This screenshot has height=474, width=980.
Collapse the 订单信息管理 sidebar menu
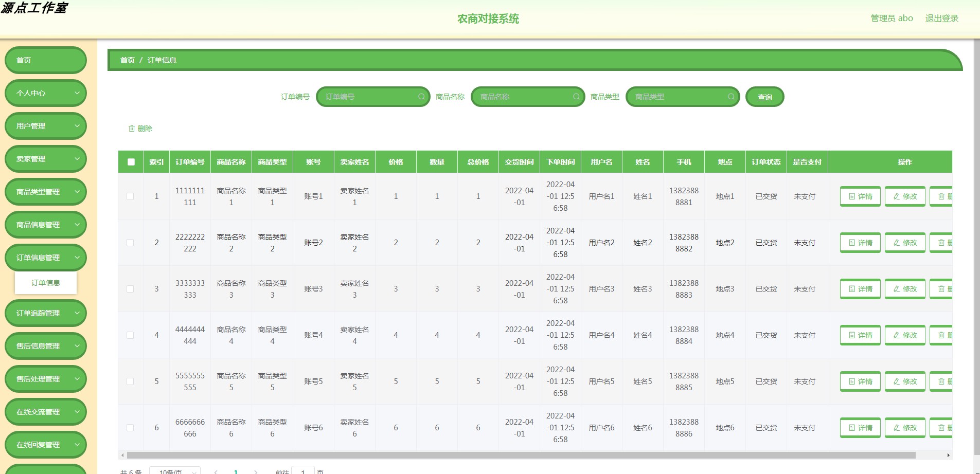tap(45, 258)
